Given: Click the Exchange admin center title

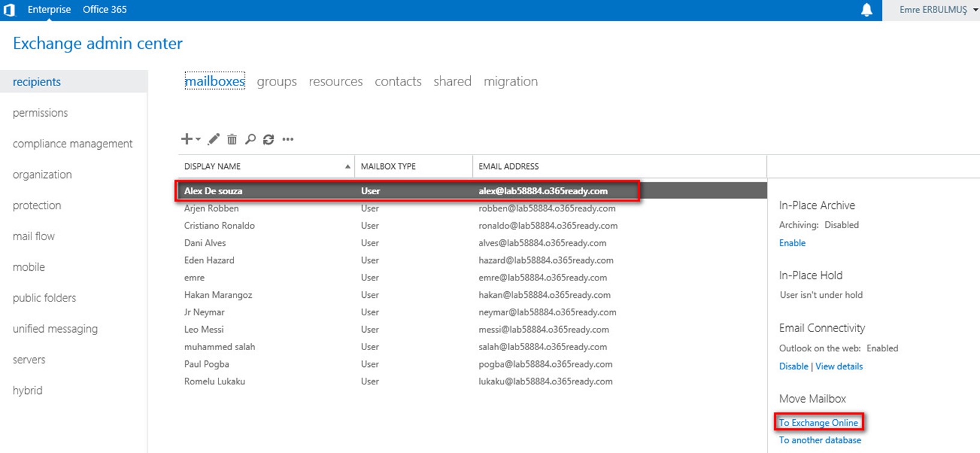Looking at the screenshot, I should pyautogui.click(x=97, y=43).
